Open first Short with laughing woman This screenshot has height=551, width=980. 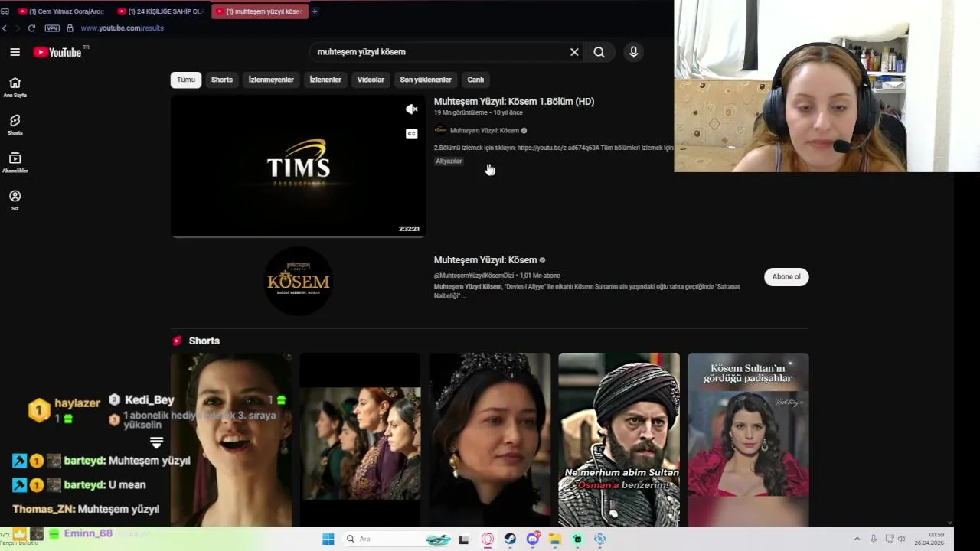[231, 439]
